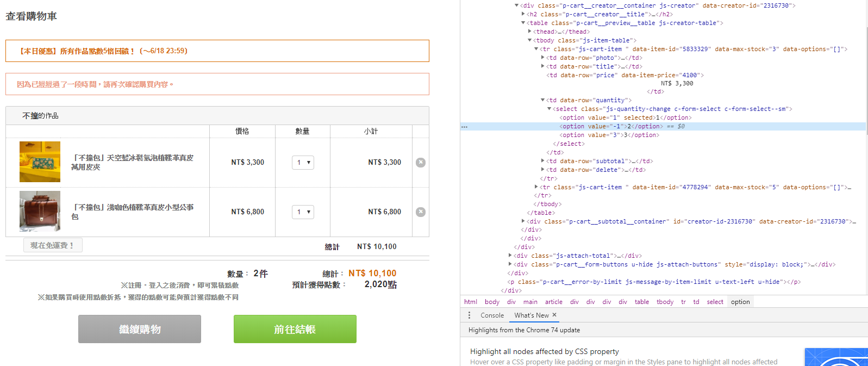The height and width of the screenshot is (366, 868).
Task: Switch to the Console drawer tab
Action: pos(492,315)
